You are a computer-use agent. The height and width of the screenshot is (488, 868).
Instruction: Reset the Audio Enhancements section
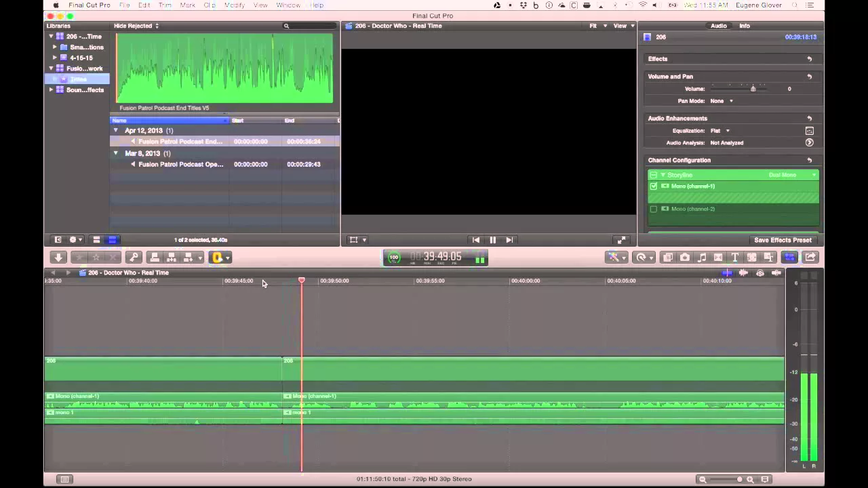pyautogui.click(x=809, y=119)
